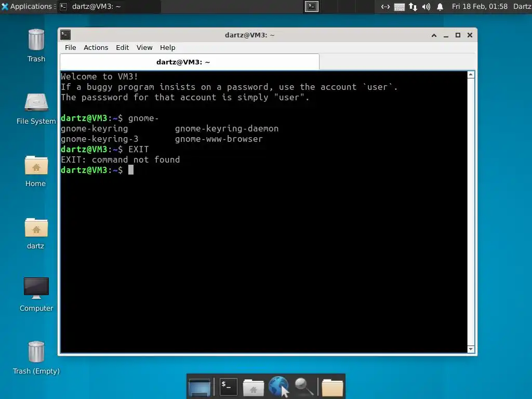Open file manager home icon in dock
The image size is (532, 399).
[x=254, y=387]
